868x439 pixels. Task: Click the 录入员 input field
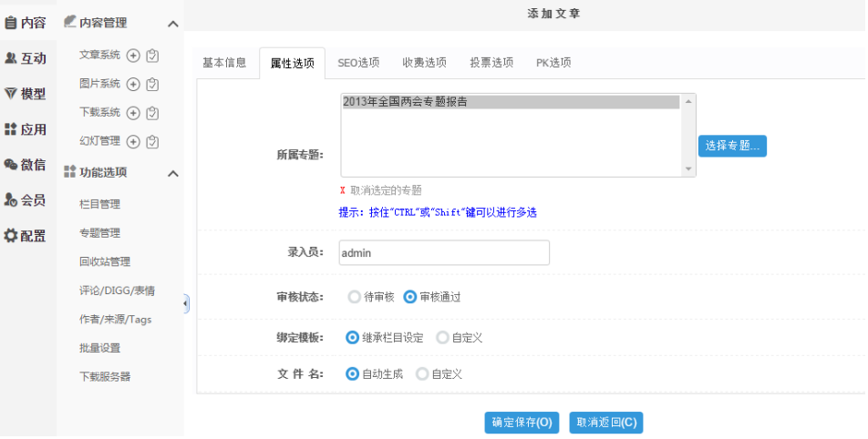(443, 253)
